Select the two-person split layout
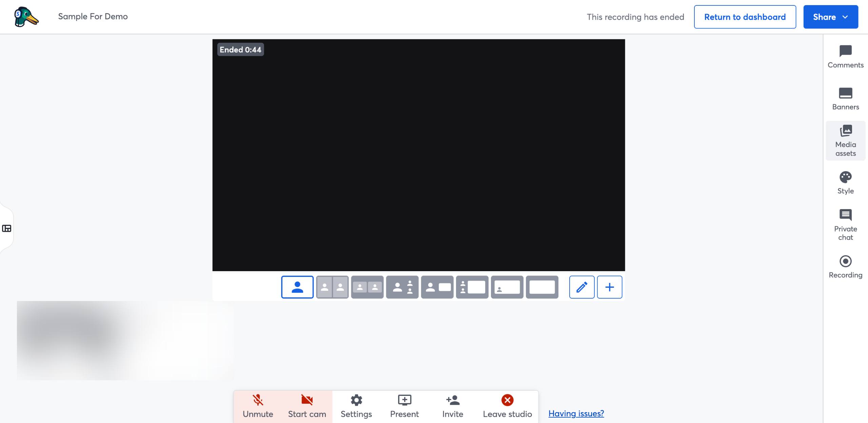This screenshot has height=423, width=868. point(332,287)
